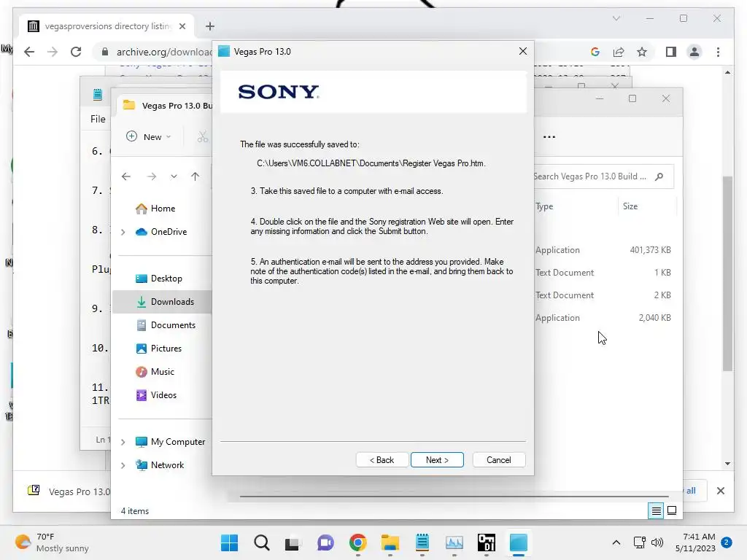Click File Explorer back arrow

tap(125, 176)
